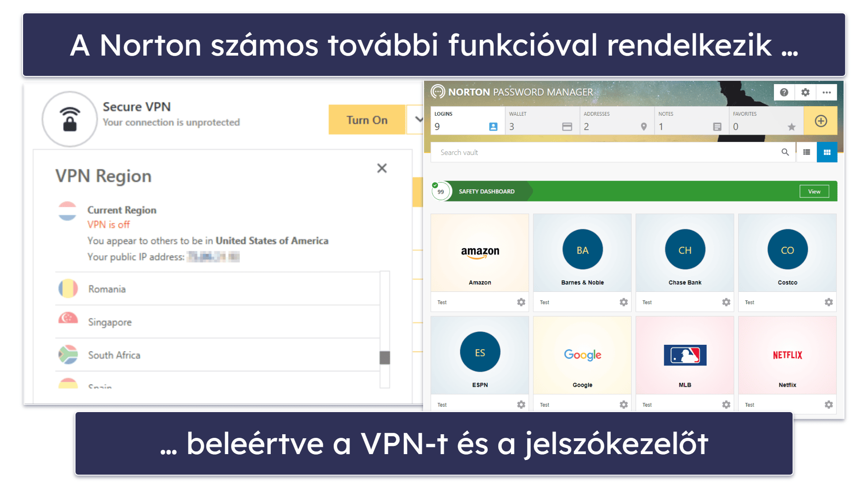Click the View Safety Dashboard button
868x488 pixels.
click(815, 190)
